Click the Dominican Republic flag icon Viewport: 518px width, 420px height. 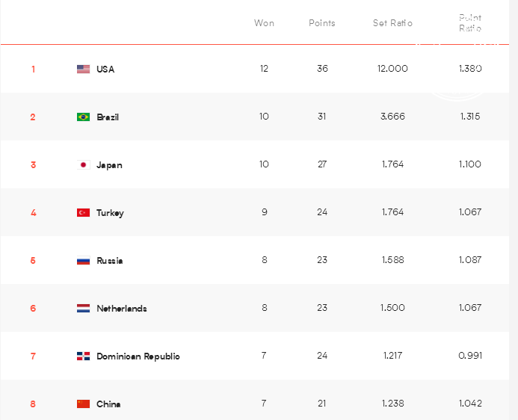pos(83,356)
